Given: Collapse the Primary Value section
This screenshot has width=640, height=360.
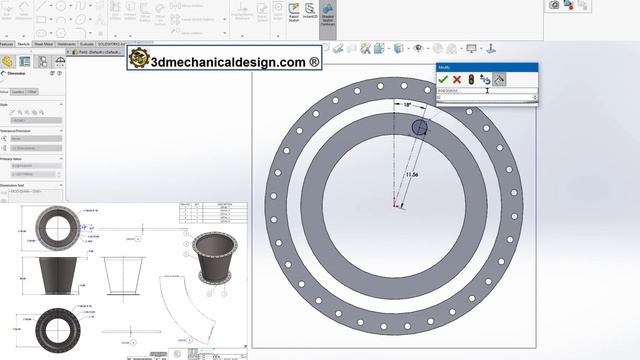Looking at the screenshot, I should 61,159.
